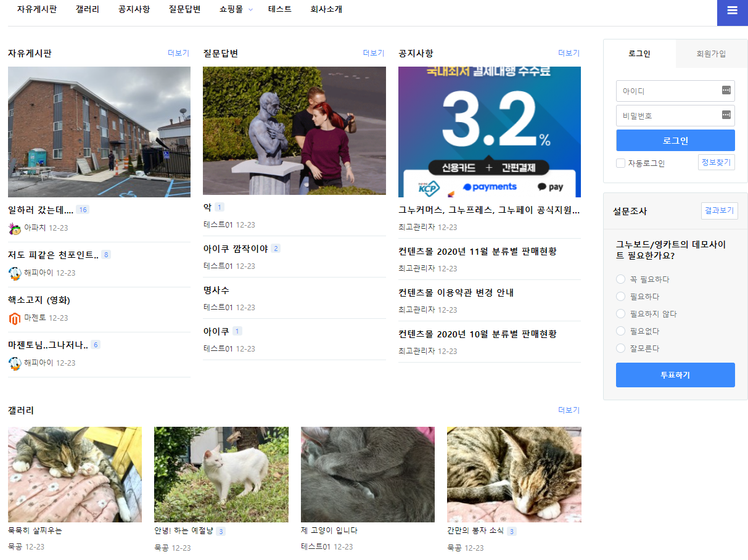Click the comment count badge on 저도 피같은 post
The image size is (748, 560).
(x=106, y=255)
